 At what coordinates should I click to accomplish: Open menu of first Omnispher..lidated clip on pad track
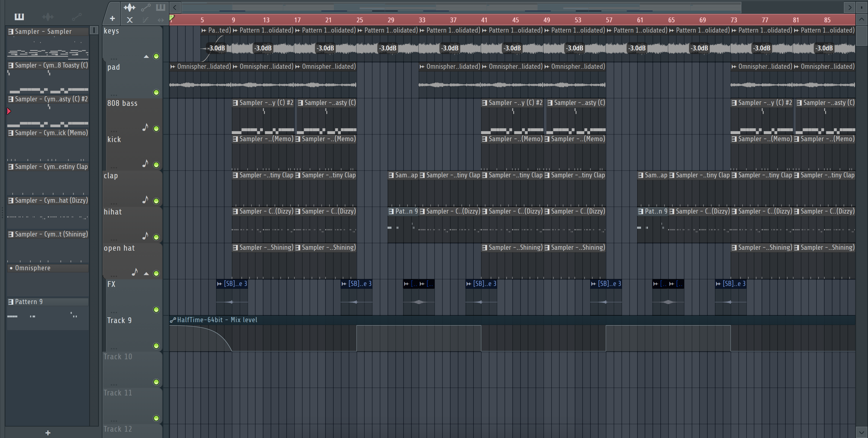tap(173, 66)
